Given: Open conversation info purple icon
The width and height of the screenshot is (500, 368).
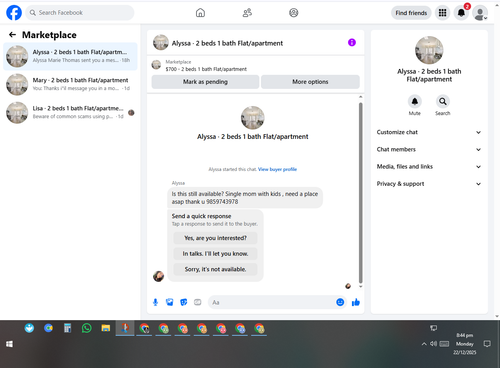Looking at the screenshot, I should pyautogui.click(x=352, y=42).
